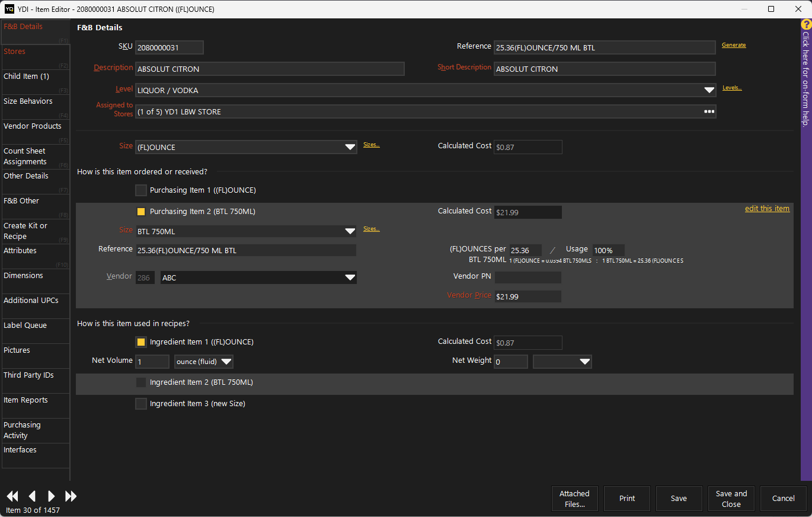The image size is (812, 517).
Task: Jump to last item navigation arrow
Action: [x=71, y=496]
